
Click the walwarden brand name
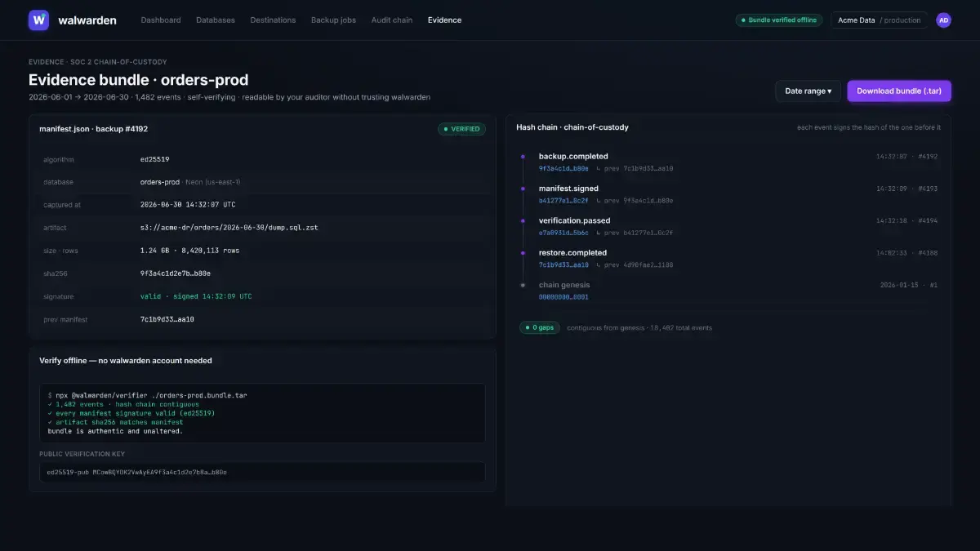pos(87,20)
